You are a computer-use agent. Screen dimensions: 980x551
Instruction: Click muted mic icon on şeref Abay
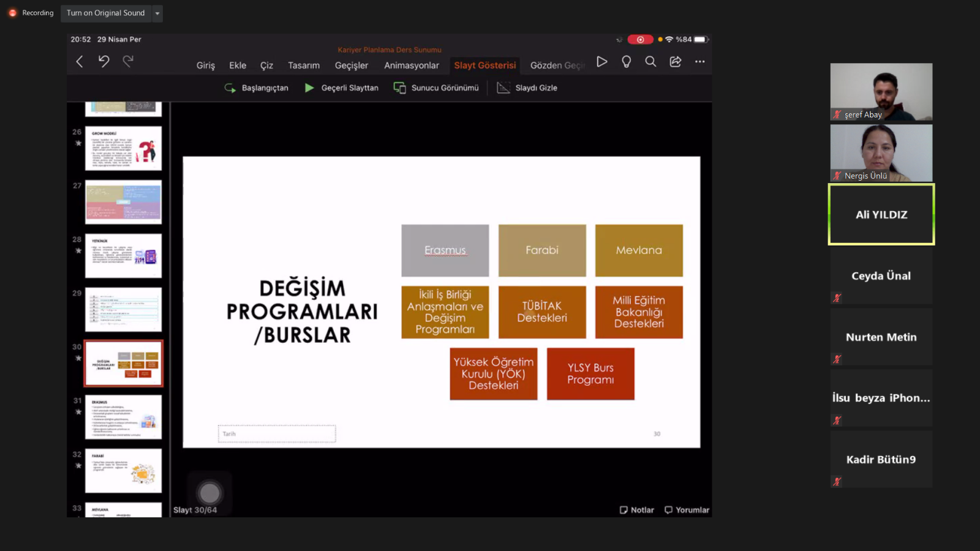[837, 114]
